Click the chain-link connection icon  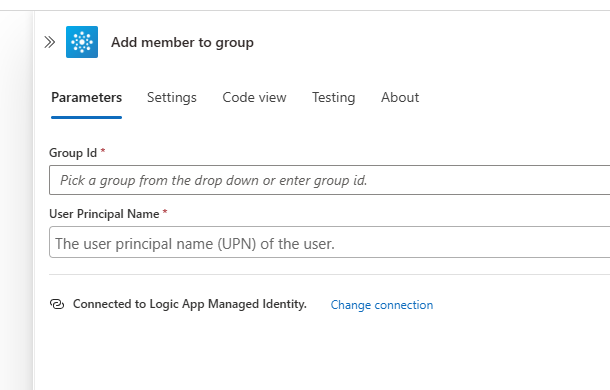click(57, 304)
